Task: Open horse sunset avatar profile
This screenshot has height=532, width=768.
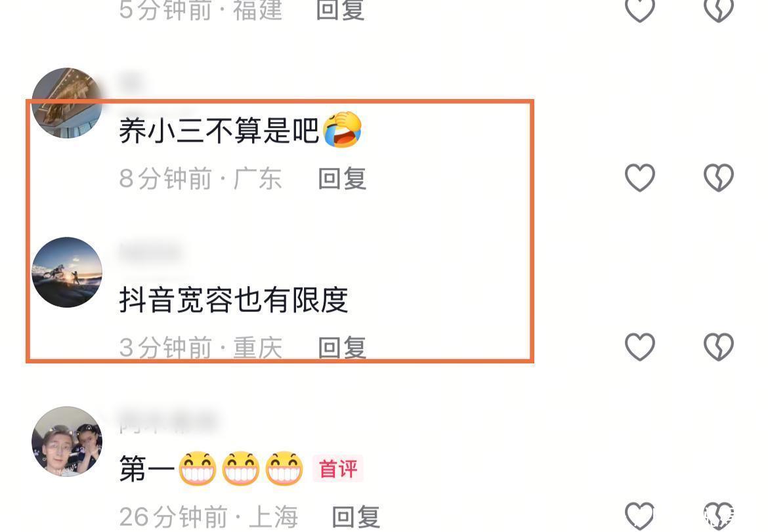Action: point(67,272)
